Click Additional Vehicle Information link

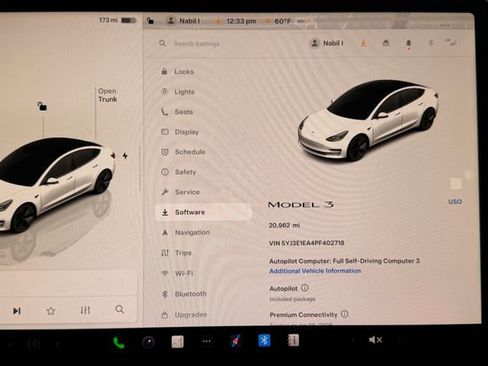[315, 271]
